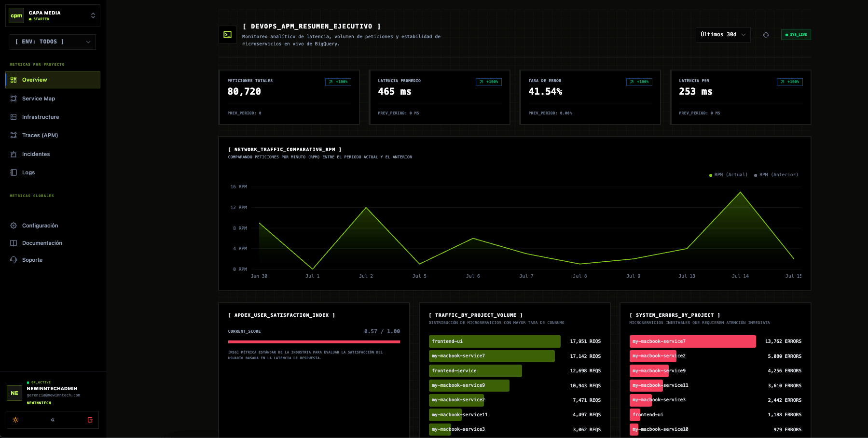Screen dimensions: 868x438
Task: Click the terminal icon beside the dashboard title
Action: [228, 35]
